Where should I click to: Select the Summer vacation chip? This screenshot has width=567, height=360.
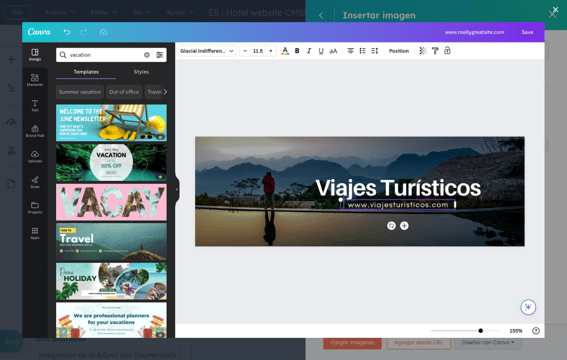[x=80, y=92]
